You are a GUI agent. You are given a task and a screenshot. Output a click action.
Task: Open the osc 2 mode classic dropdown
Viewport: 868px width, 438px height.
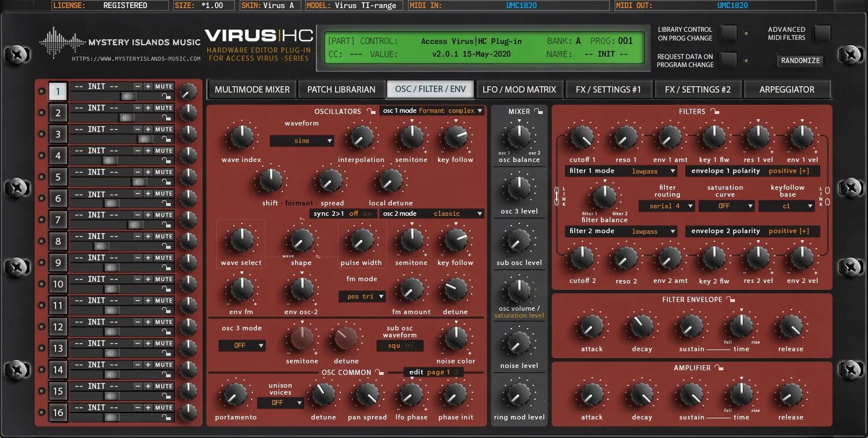[x=432, y=214]
